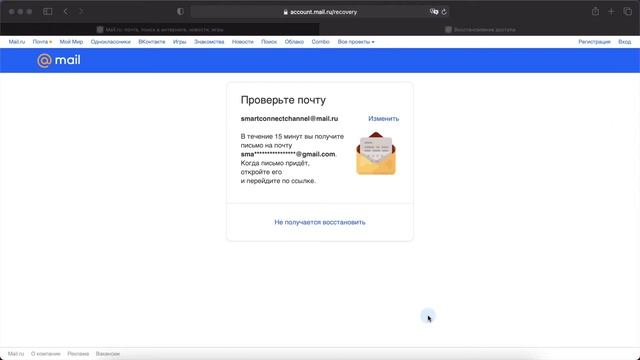
Task: Add a new tab with plus icon
Action: coord(611,12)
